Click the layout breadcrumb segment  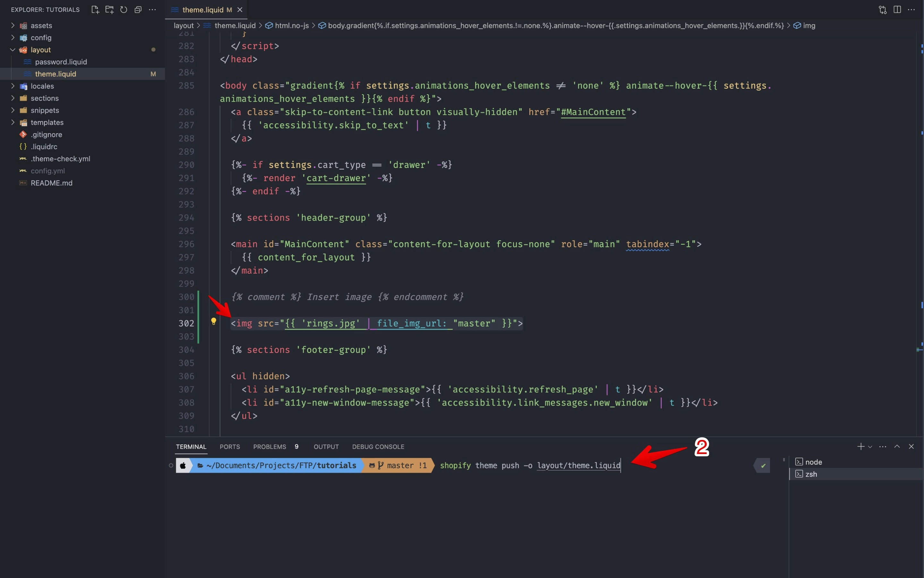tap(184, 26)
